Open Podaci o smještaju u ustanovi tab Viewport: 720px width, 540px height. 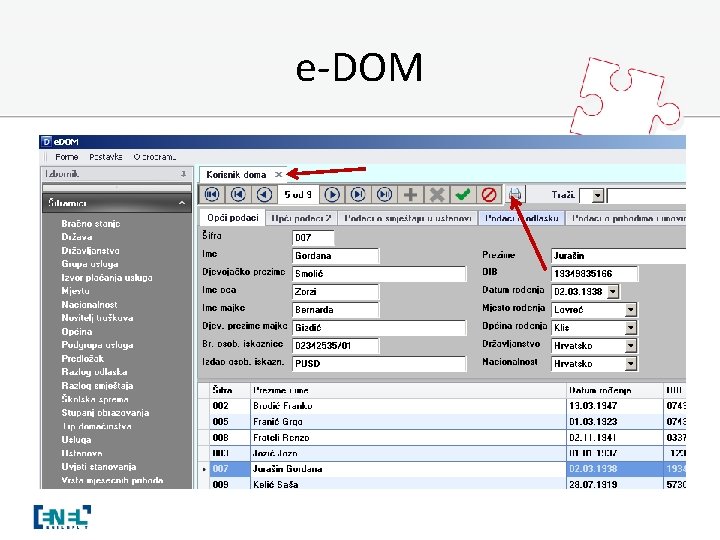tap(408, 219)
